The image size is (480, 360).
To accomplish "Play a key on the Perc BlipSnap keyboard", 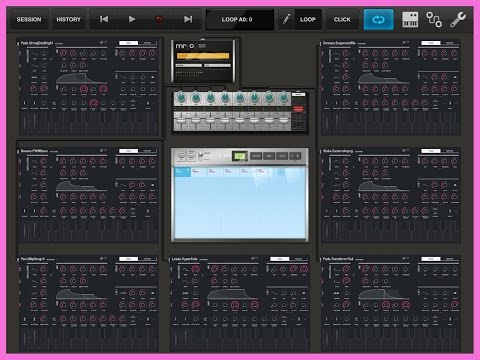I will pyautogui.click(x=90, y=339).
